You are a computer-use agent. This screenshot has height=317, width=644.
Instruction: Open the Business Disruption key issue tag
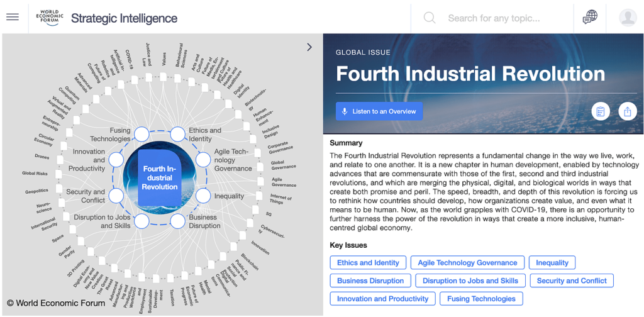pyautogui.click(x=370, y=281)
